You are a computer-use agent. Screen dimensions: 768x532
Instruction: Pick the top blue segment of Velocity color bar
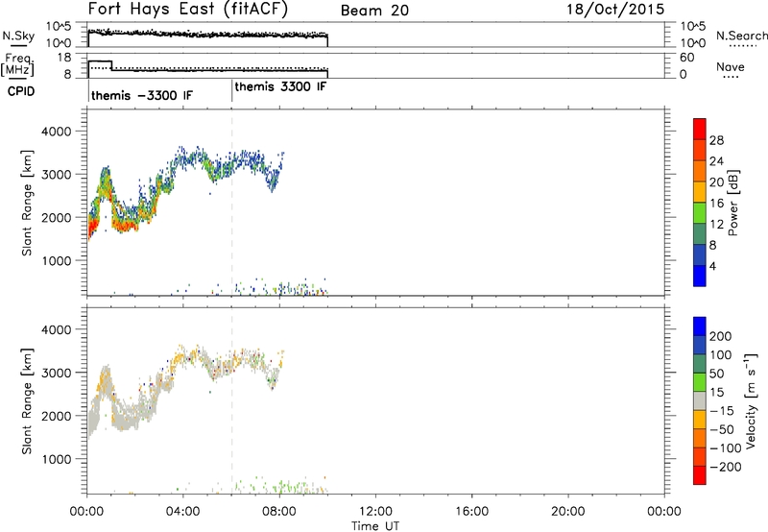click(700, 326)
